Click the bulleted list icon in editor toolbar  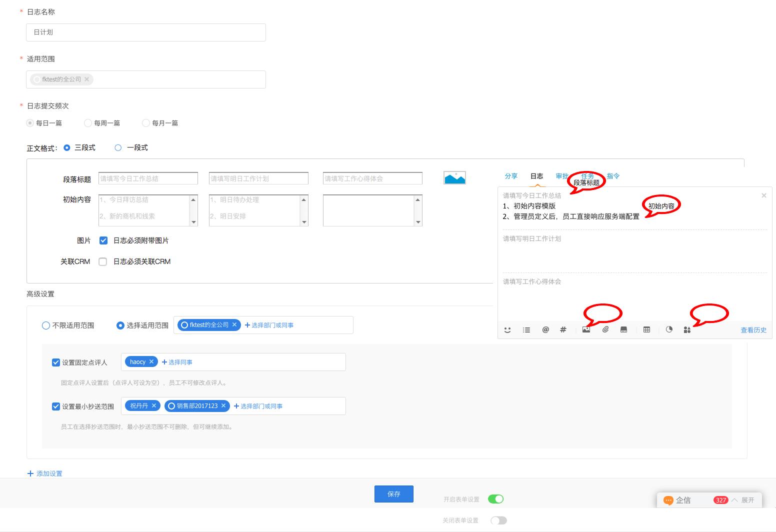click(x=526, y=330)
